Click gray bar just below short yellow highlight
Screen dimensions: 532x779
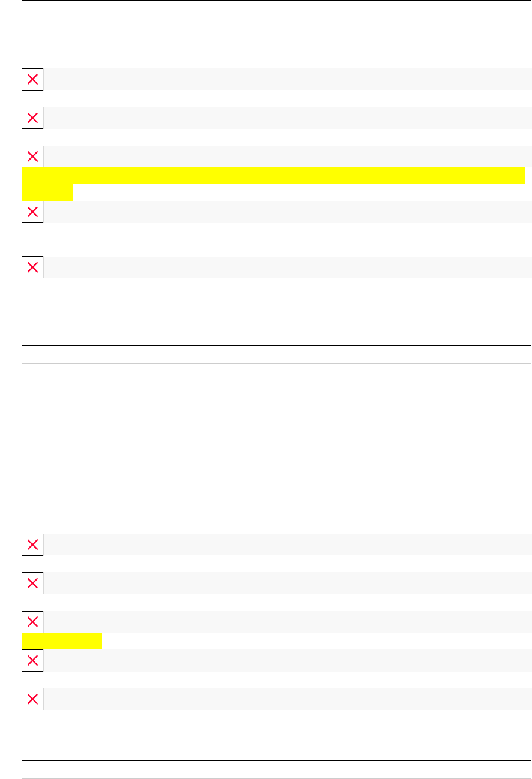[x=288, y=661]
